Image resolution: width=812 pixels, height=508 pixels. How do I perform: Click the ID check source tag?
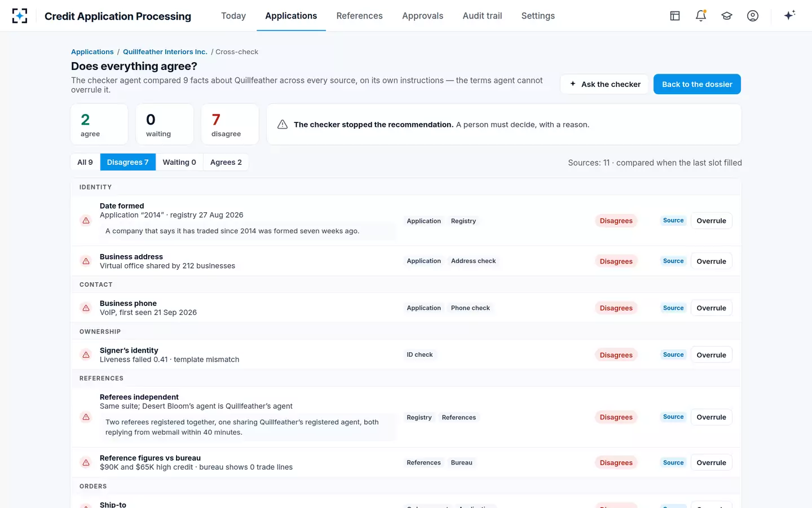coord(420,354)
